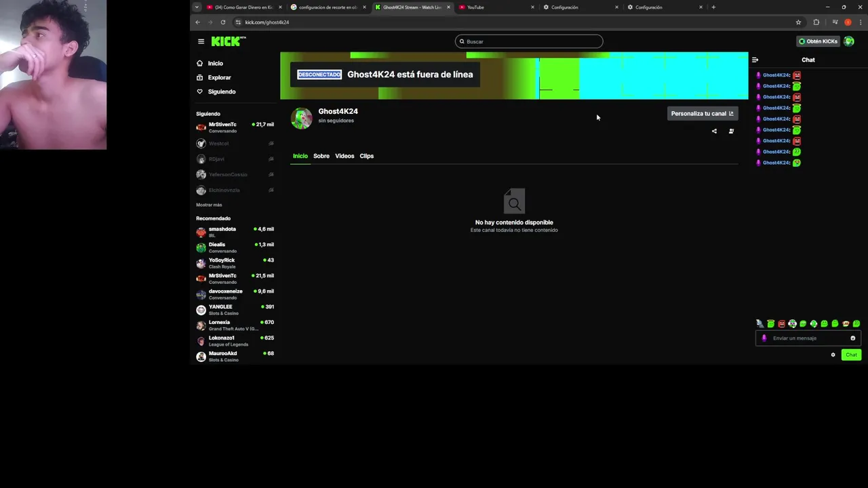Screen dimensions: 868x488
Task: Open recommended channel Lornexia
Action: point(235,325)
